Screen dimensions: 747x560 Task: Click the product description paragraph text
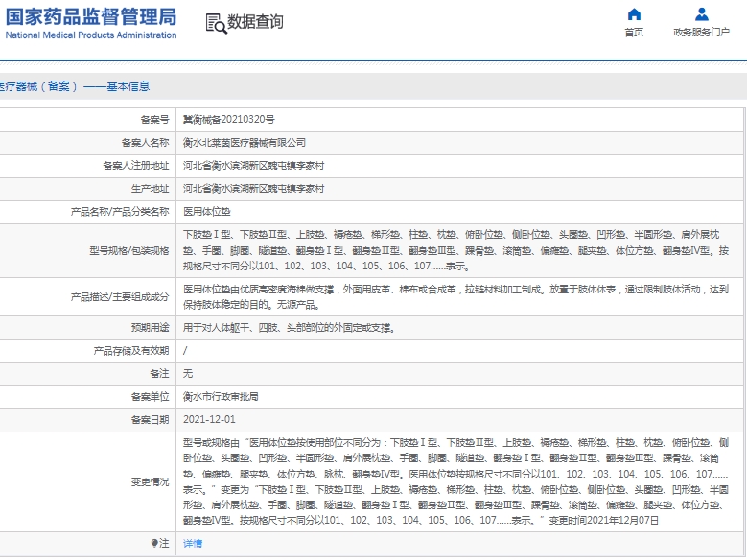[455, 297]
